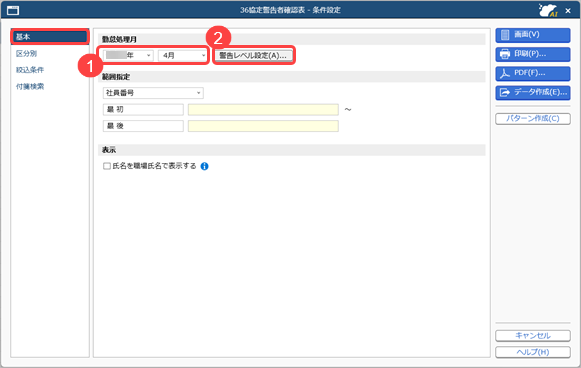Click the window system icon in title bar
This screenshot has height=368, width=581.
pos(13,10)
